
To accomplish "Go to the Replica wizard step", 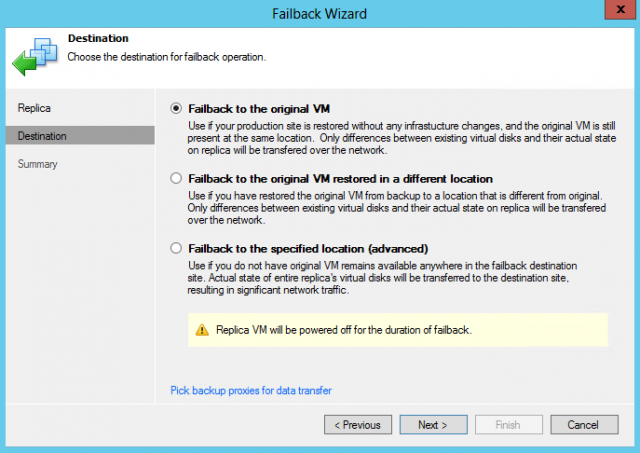I will point(34,107).
